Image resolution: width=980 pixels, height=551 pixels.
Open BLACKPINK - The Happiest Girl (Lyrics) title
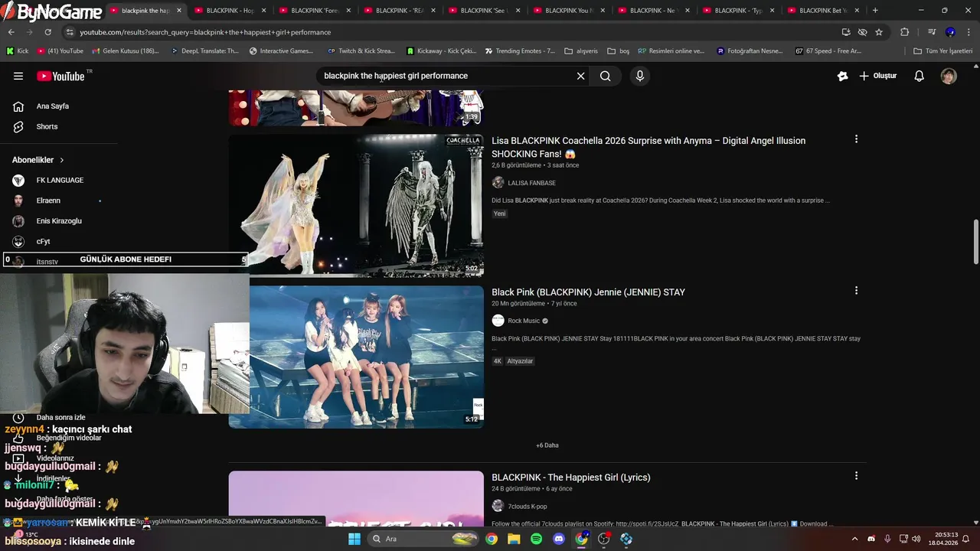[x=571, y=478]
